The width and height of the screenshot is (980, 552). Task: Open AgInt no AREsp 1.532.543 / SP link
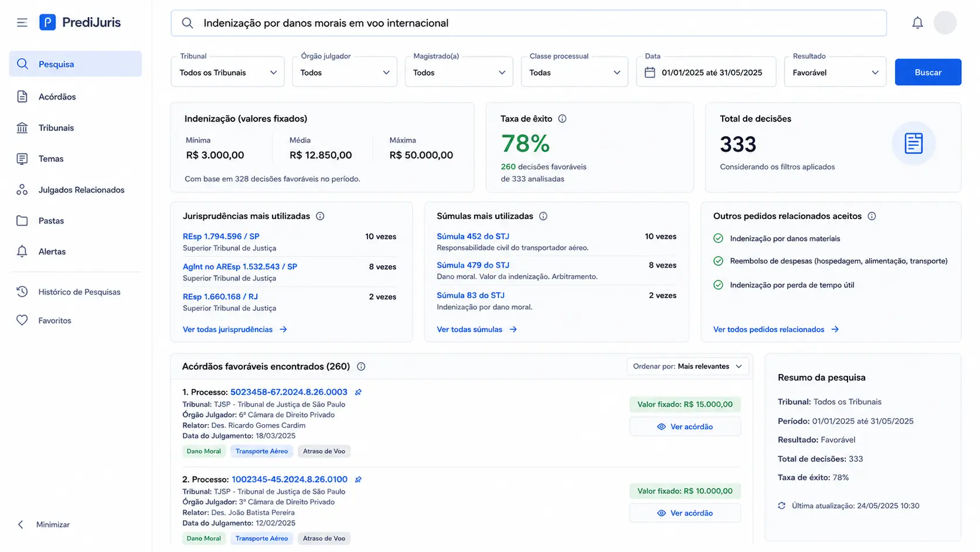(240, 266)
